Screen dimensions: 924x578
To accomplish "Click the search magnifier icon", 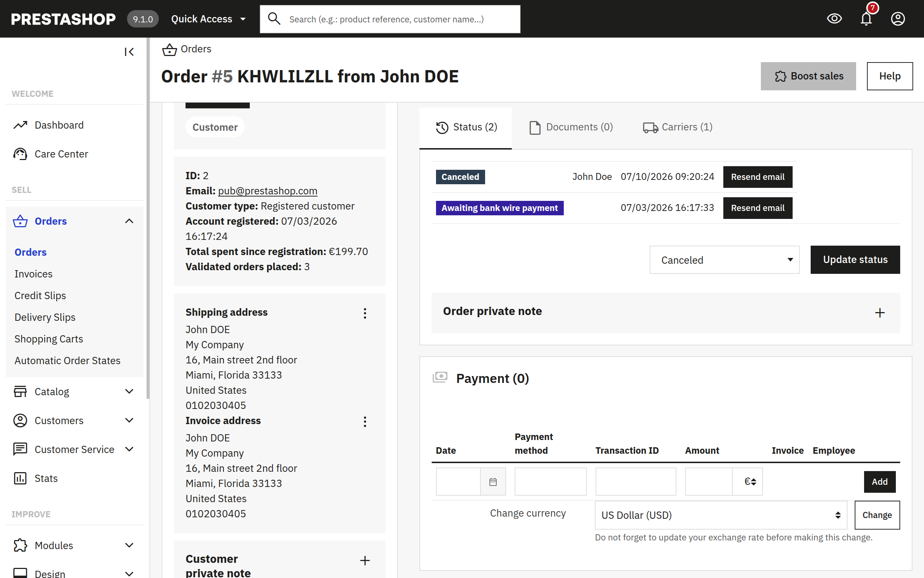I will coord(274,18).
